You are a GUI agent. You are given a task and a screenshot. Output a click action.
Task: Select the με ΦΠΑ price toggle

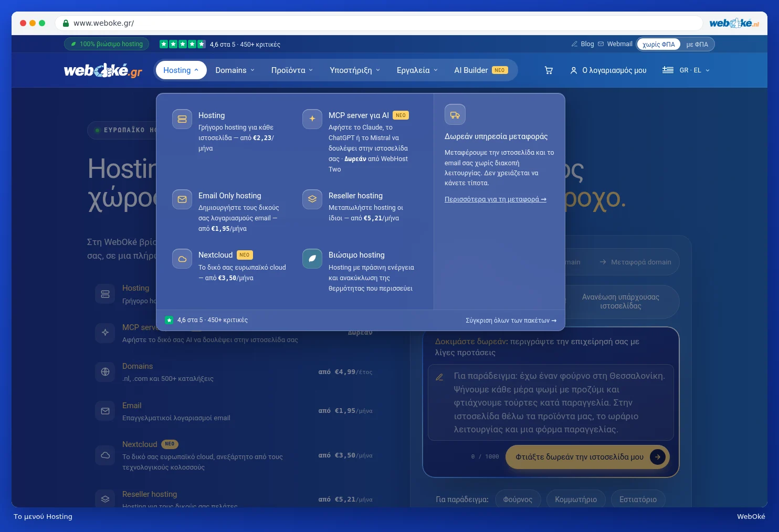point(697,44)
